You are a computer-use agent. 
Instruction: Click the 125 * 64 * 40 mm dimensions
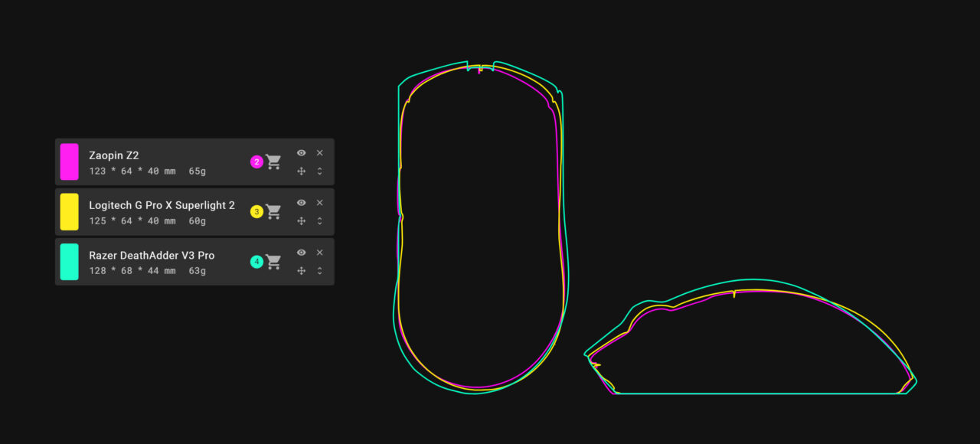132,221
